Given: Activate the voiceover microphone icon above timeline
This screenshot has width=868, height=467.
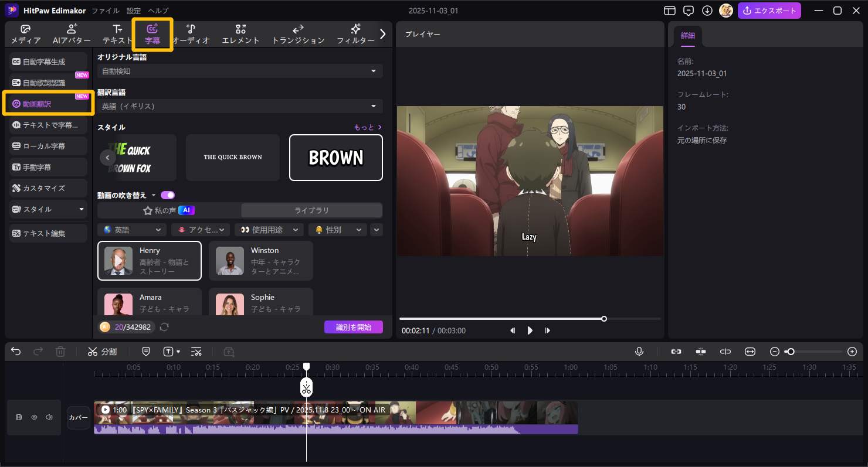Looking at the screenshot, I should tap(639, 352).
